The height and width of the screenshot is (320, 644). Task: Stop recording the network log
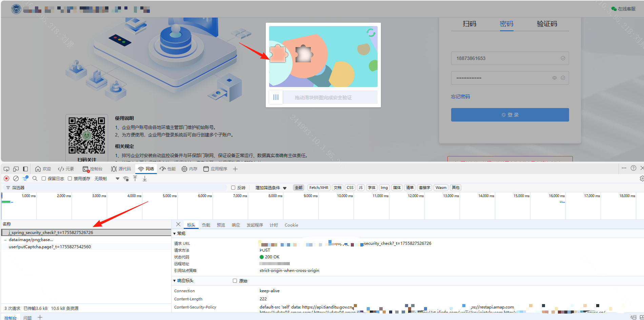click(x=6, y=178)
